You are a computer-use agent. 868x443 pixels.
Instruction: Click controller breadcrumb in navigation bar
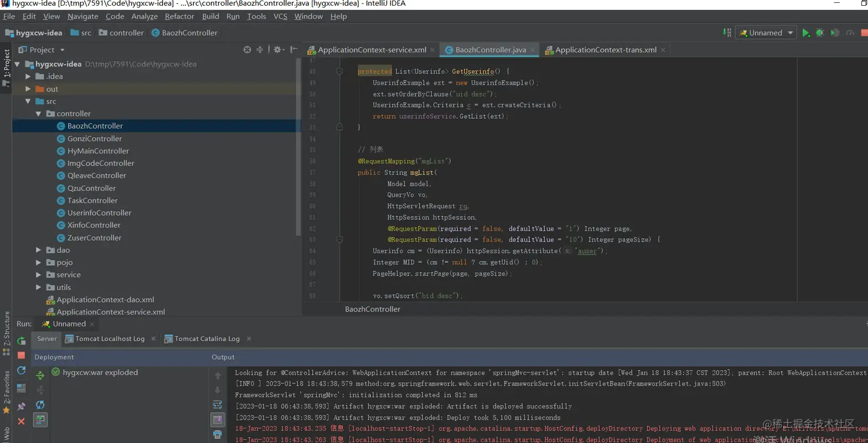[x=121, y=33]
